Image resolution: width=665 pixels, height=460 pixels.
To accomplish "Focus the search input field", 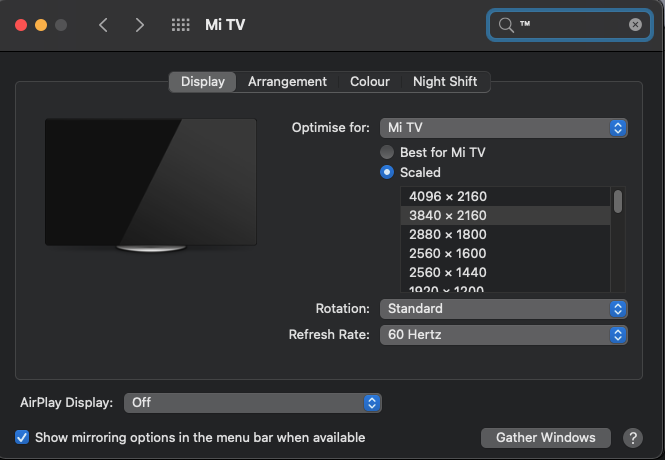I will (x=570, y=25).
